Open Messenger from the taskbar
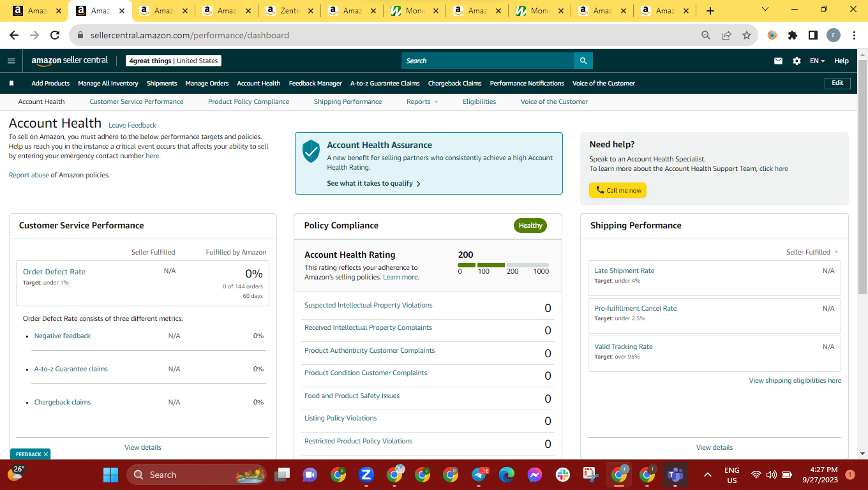This screenshot has height=490, width=868. (x=535, y=475)
